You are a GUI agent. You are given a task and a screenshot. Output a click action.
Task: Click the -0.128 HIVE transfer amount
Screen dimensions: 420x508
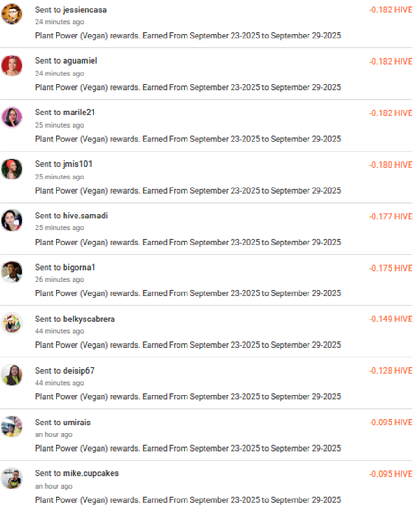(391, 371)
